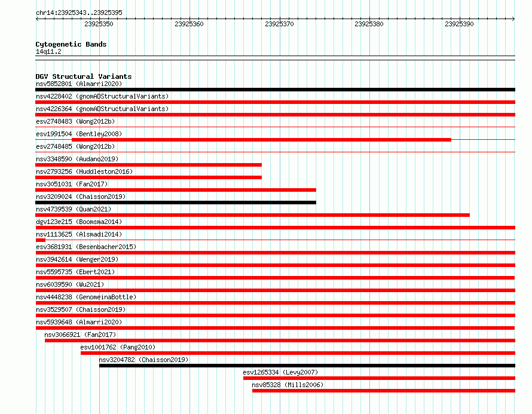Image resolution: width=532 pixels, height=414 pixels.
Task: Click nsv85328 (Mills2006) label
Action: (288, 385)
